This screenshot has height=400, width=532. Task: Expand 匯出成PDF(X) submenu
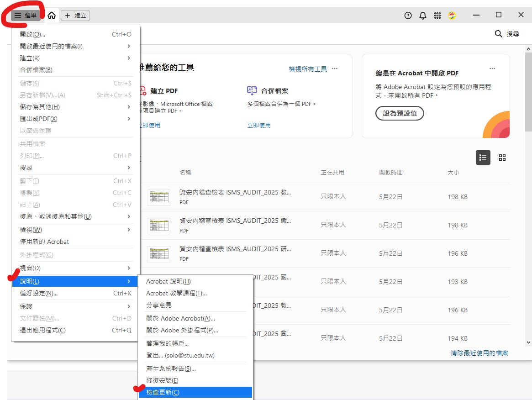75,119
